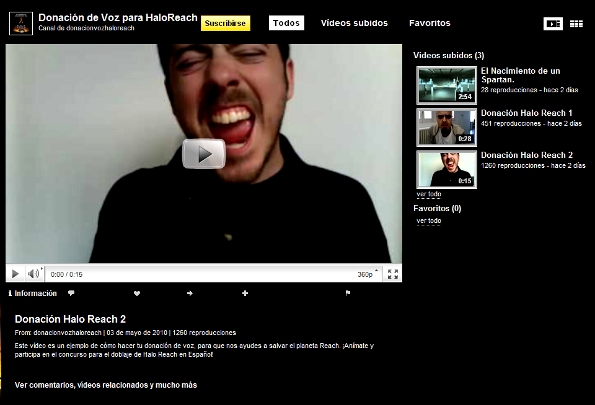595x405 pixels.
Task: Click Donación Halo Reach 1 title link
Action: tap(526, 113)
